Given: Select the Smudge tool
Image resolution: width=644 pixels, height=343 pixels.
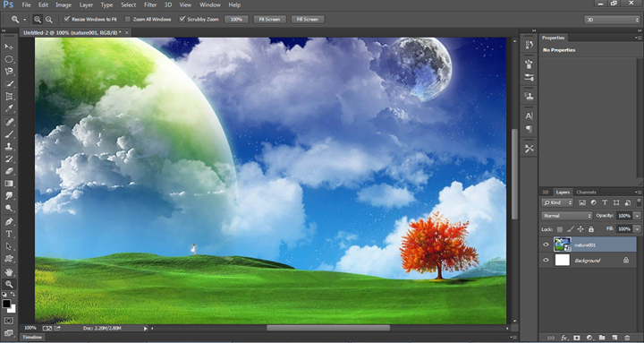Looking at the screenshot, I should pos(9,196).
